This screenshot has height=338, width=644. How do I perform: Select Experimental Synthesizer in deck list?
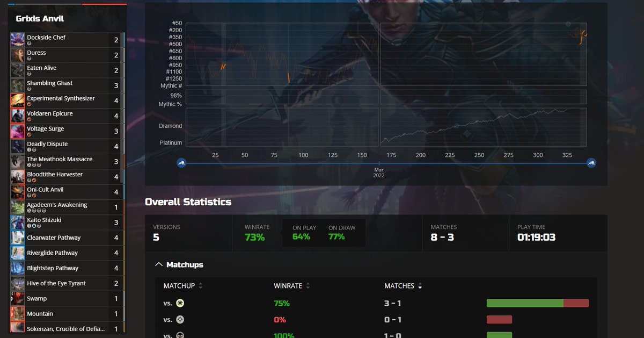(x=67, y=101)
